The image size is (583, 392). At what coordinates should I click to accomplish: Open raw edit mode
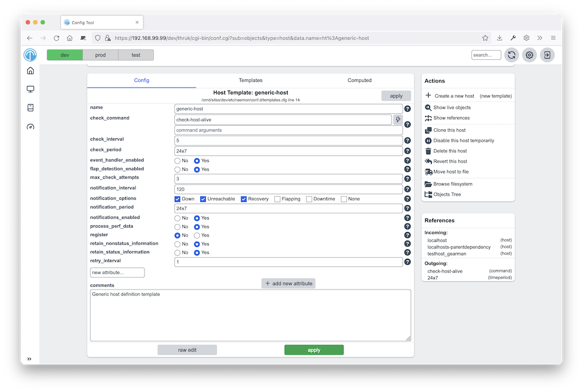tap(187, 350)
